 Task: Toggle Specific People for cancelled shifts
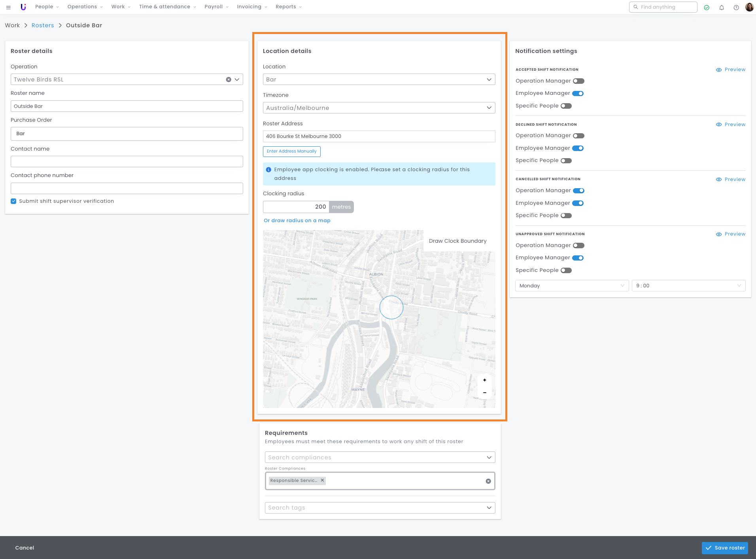tap(566, 215)
